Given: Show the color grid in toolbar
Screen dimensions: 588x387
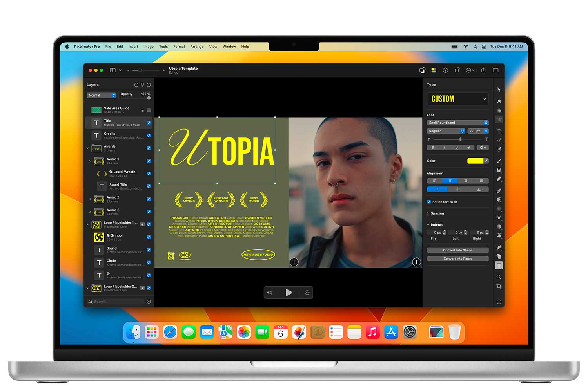Looking at the screenshot, I should tap(434, 71).
